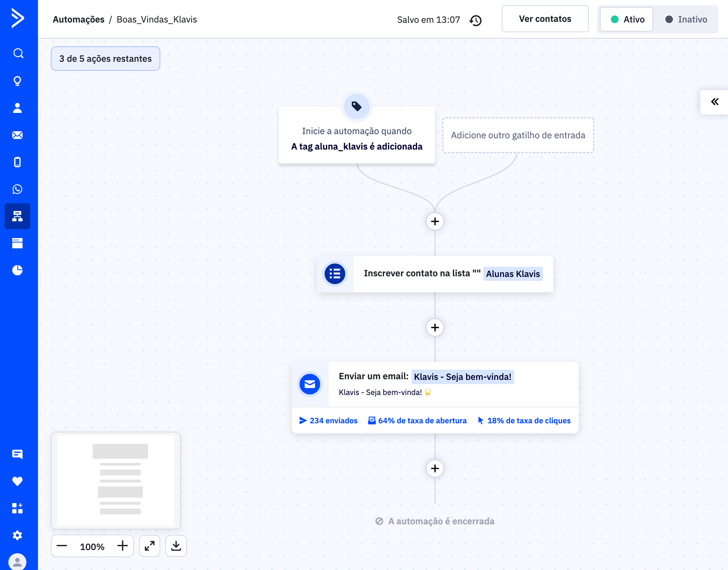Set automation status to Ativo
Screen dimensions: 728x570
coord(627,19)
